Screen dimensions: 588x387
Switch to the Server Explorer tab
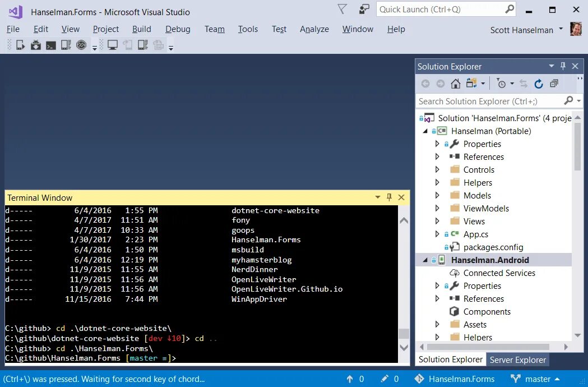tap(517, 360)
